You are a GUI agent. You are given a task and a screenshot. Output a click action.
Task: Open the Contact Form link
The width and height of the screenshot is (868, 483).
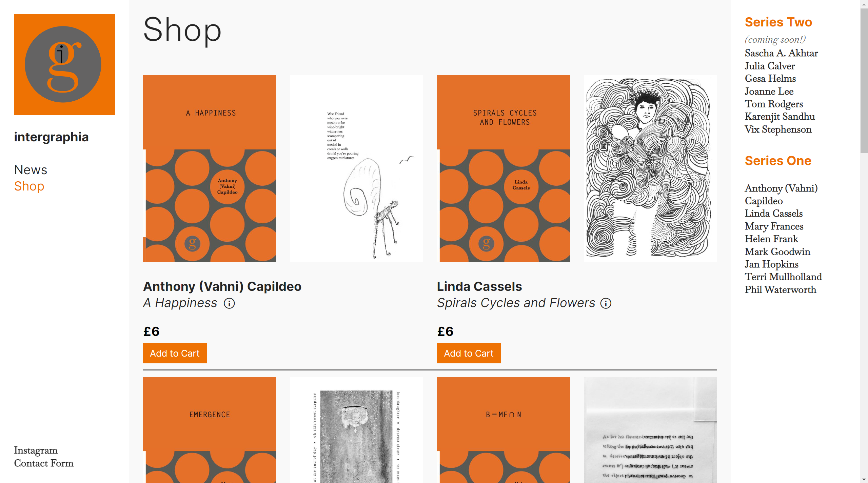point(44,463)
